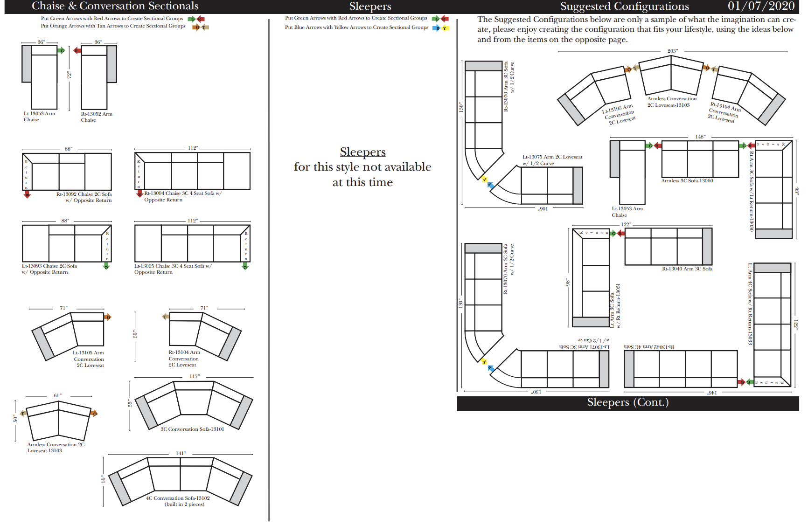Click the Chaise & Conversation Sectionals header
This screenshot has height=532, width=808.
click(x=115, y=6)
